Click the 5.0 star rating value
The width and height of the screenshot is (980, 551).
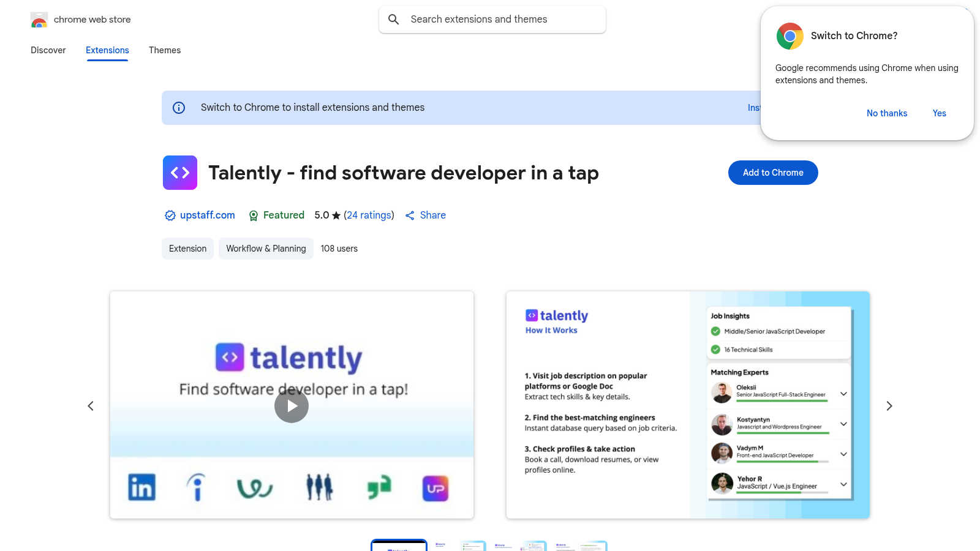[x=322, y=215]
